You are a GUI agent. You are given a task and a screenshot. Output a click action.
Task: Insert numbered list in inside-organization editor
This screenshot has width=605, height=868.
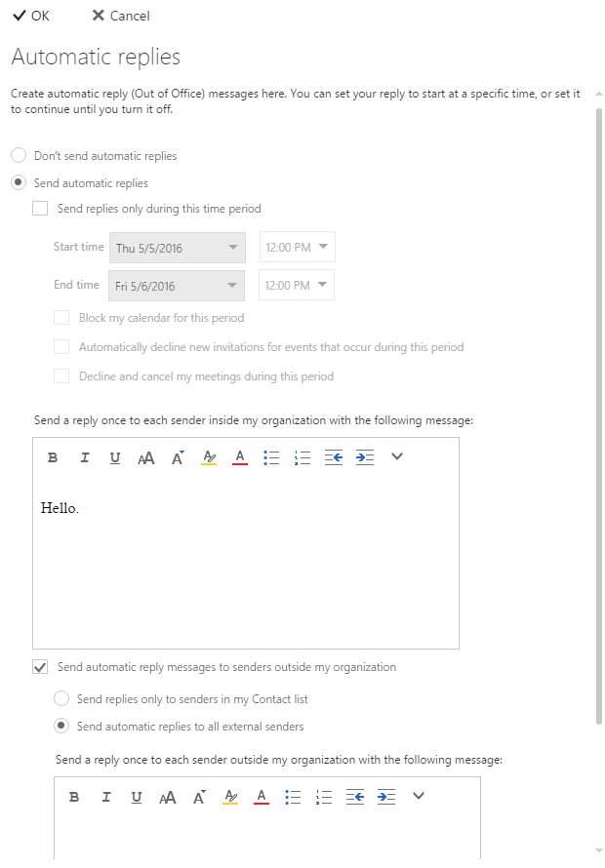coord(302,457)
